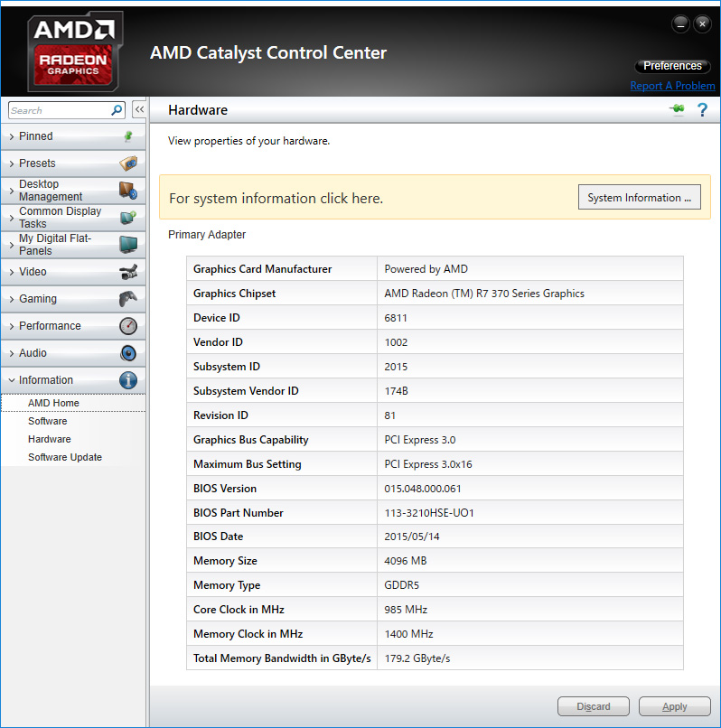Select the Graphics Chipset value cell
The height and width of the screenshot is (728, 721).
530,294
